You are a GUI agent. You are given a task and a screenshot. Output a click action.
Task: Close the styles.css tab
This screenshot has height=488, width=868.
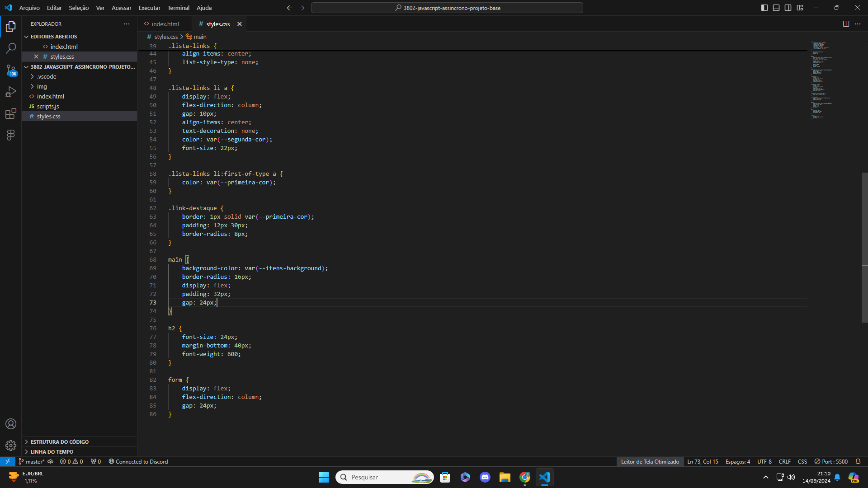(240, 24)
